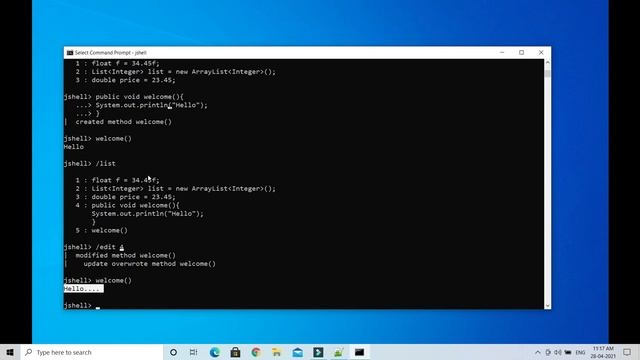Click the '/edit 4' command text
Screen dimensions: 640x360
pyautogui.click(x=109, y=247)
